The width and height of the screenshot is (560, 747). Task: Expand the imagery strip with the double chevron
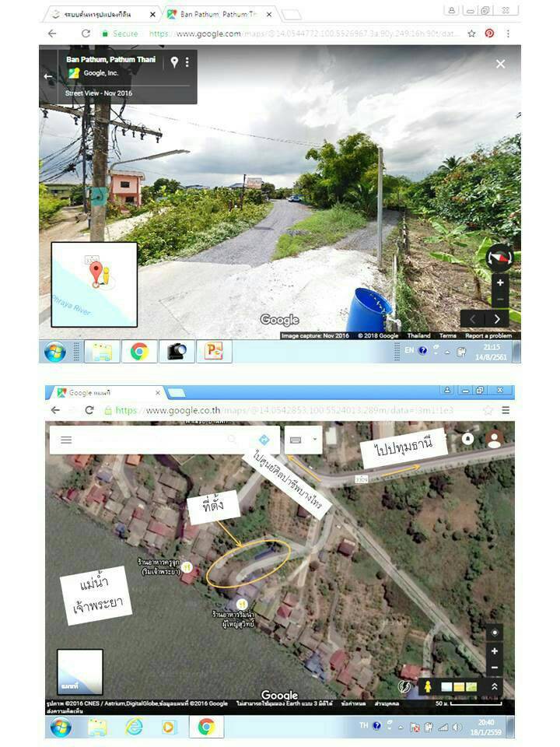tap(495, 686)
